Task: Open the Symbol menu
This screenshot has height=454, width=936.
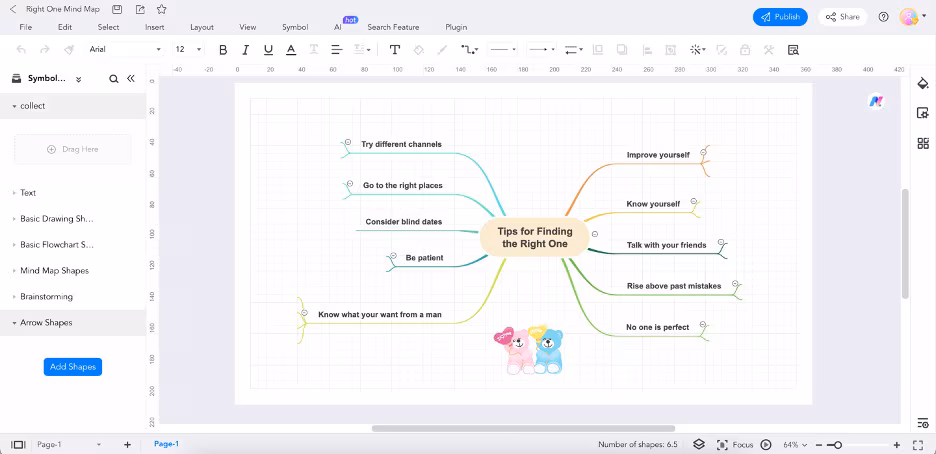Action: pos(295,27)
